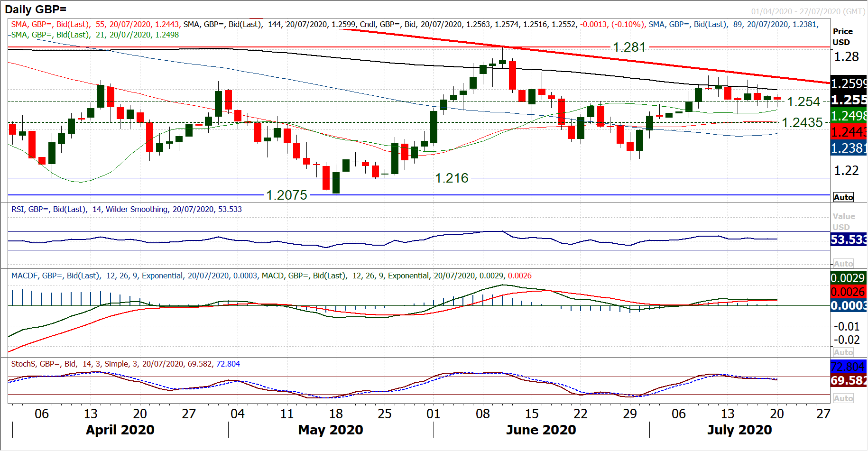The height and width of the screenshot is (451, 868).
Task: Click the Auto button in the price panel
Action: click(x=843, y=197)
